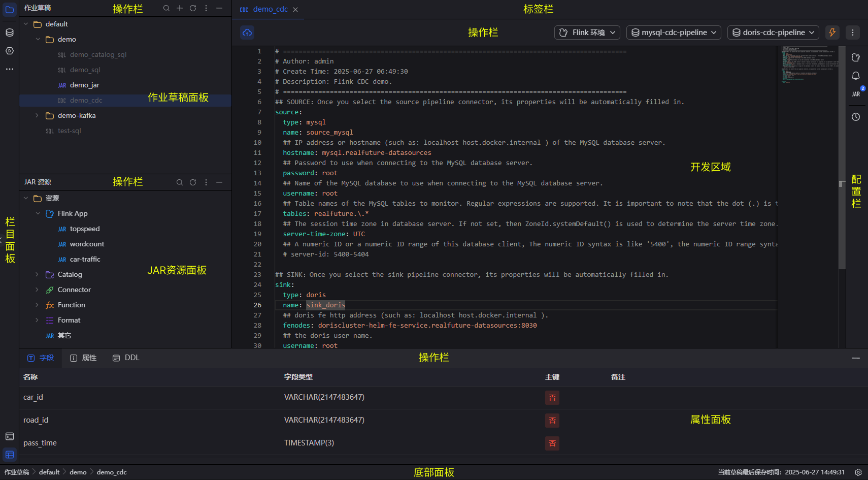Image resolution: width=868 pixels, height=480 pixels.
Task: Open the mysql-cdc-pipeline dropdown
Action: 674,33
